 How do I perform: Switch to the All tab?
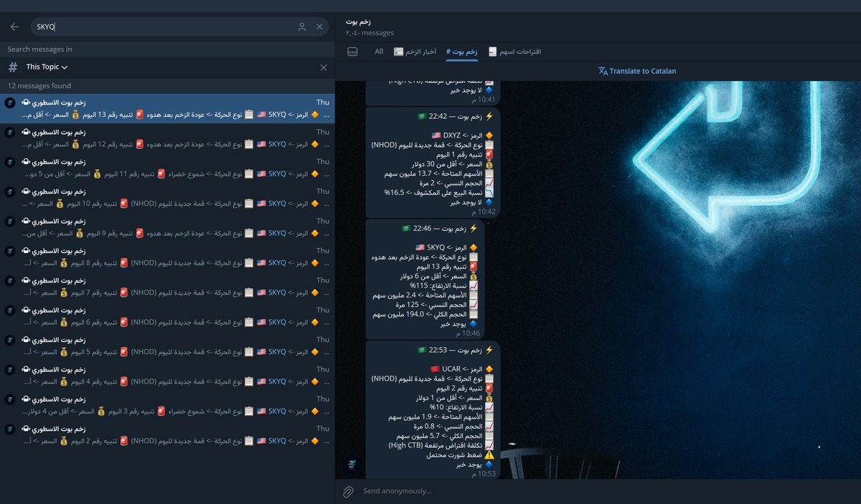click(378, 51)
